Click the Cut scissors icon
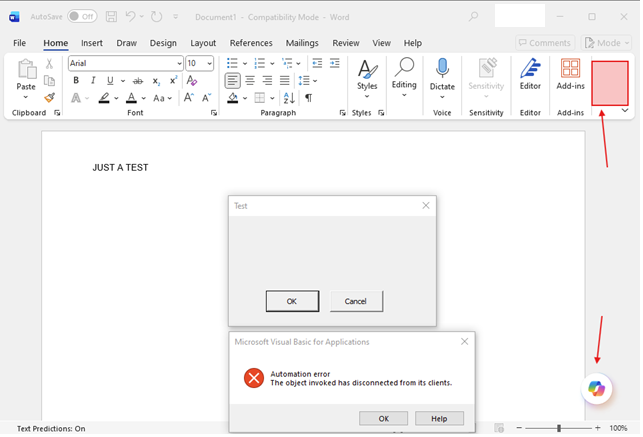Screen dimensions: 643x437 49,64
